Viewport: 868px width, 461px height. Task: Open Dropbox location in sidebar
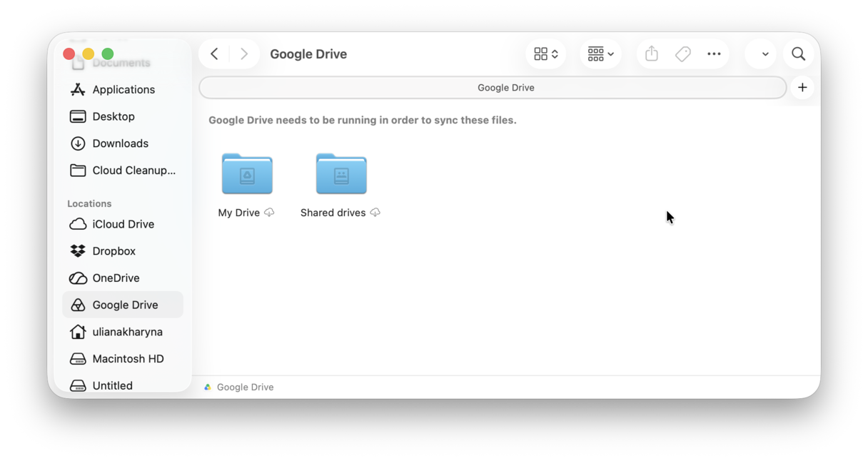123,251
